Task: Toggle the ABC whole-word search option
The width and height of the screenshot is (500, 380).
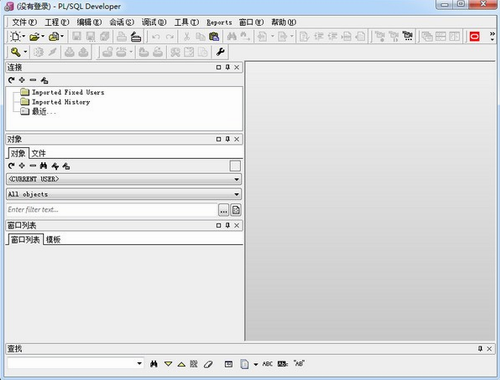Action: 267,364
